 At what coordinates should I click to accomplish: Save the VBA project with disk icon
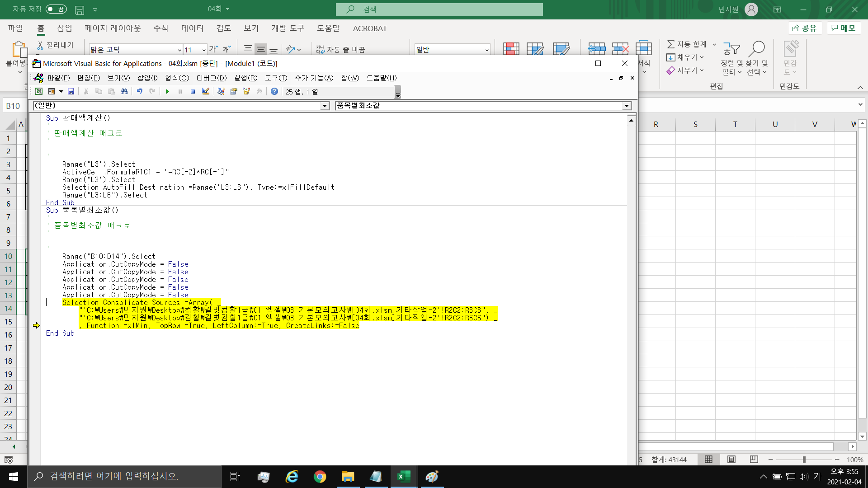71,91
